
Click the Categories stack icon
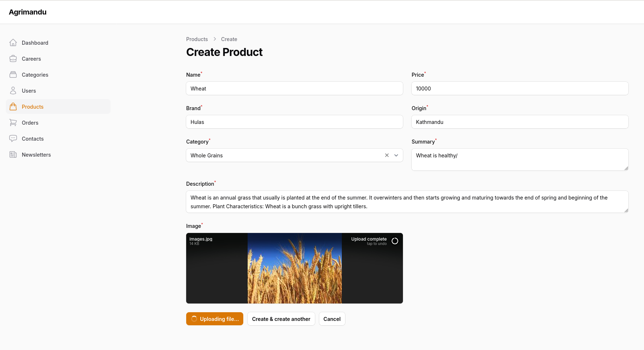[13, 75]
